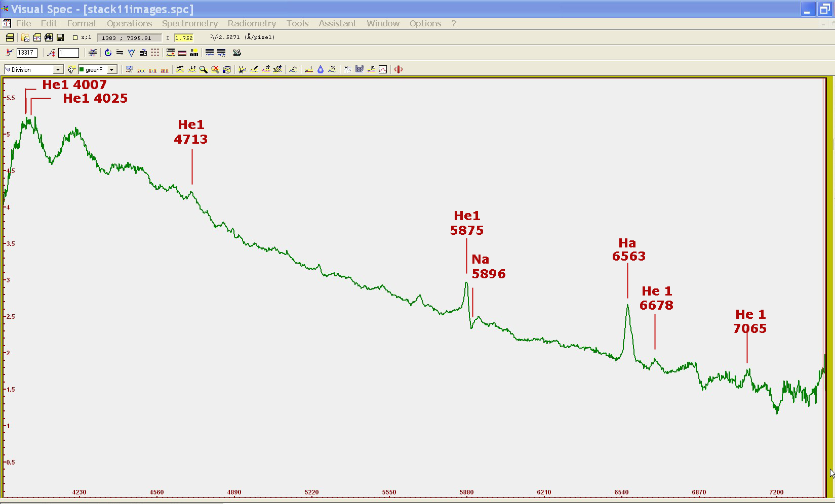This screenshot has width=835, height=504.
Task: Click the vertical scale arrows icon
Action: pos(192,69)
